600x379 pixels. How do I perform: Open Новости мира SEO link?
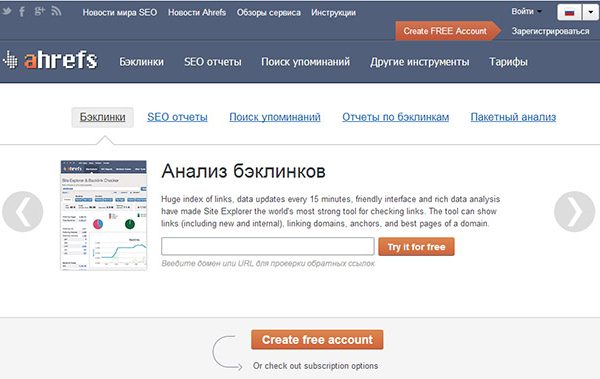tap(120, 13)
